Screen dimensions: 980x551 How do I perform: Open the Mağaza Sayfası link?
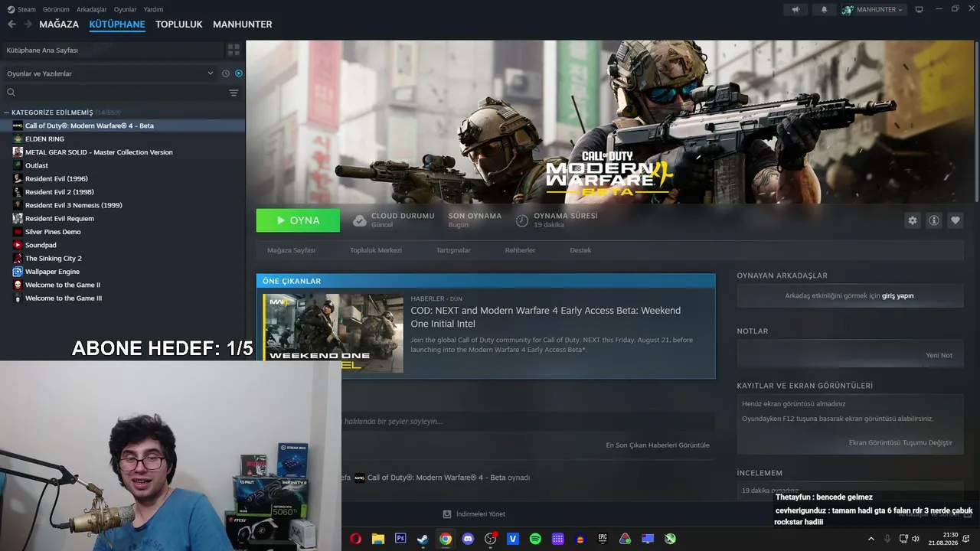click(291, 250)
